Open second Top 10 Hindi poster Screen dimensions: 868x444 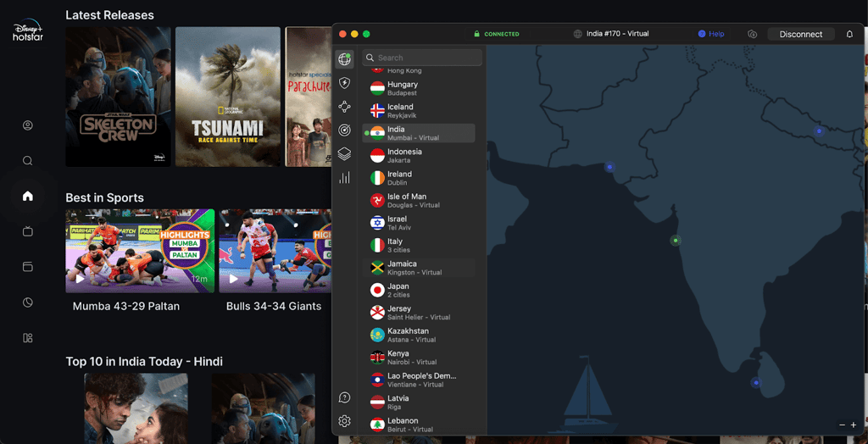tap(263, 408)
